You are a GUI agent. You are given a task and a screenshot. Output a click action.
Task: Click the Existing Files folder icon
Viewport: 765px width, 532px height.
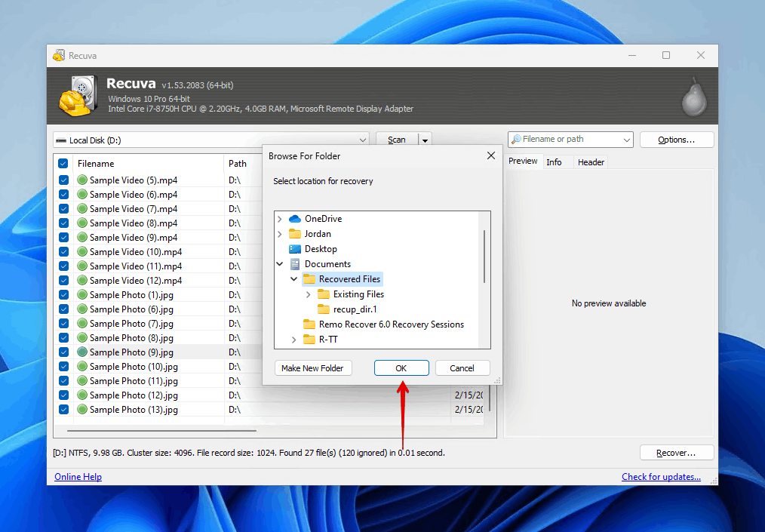(x=324, y=294)
